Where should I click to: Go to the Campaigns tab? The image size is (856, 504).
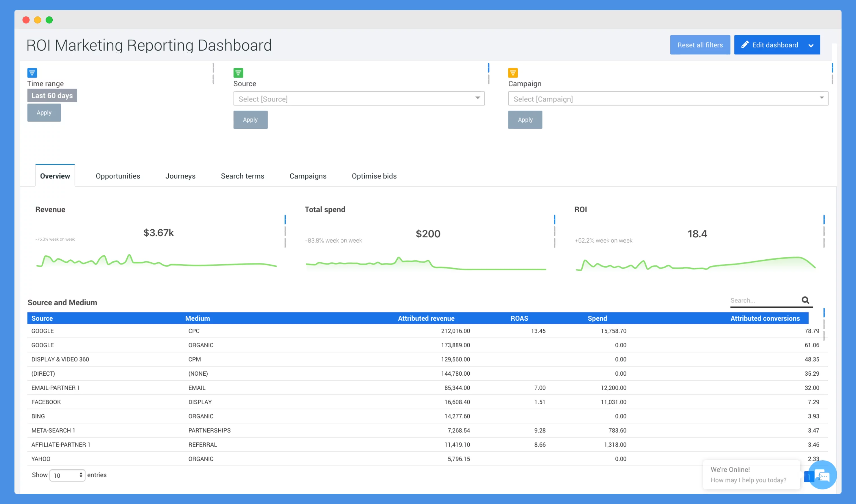(x=308, y=176)
